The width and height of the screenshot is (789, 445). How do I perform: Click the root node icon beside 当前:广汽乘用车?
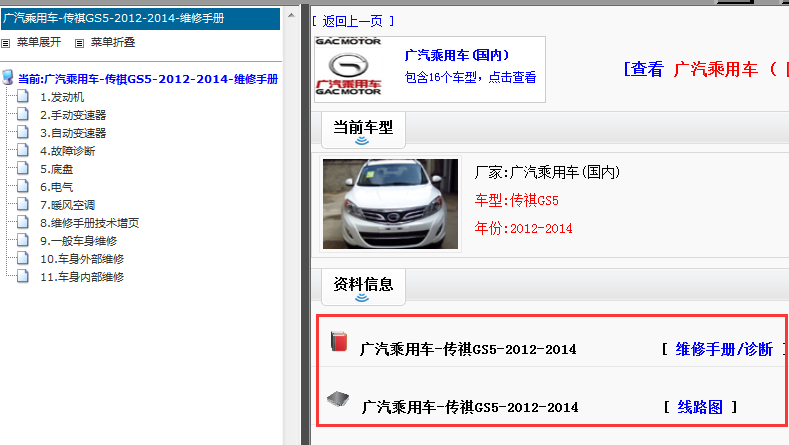(x=8, y=78)
